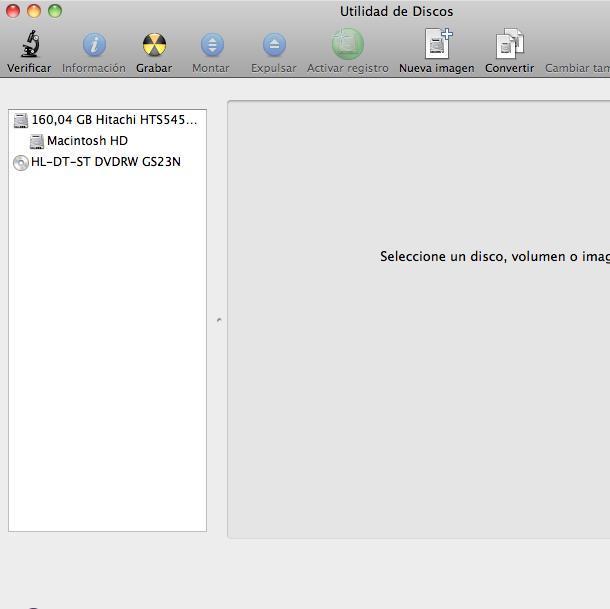This screenshot has width=610, height=609.
Task: Select the 160,04 GB Hitachi disk
Action: click(114, 120)
